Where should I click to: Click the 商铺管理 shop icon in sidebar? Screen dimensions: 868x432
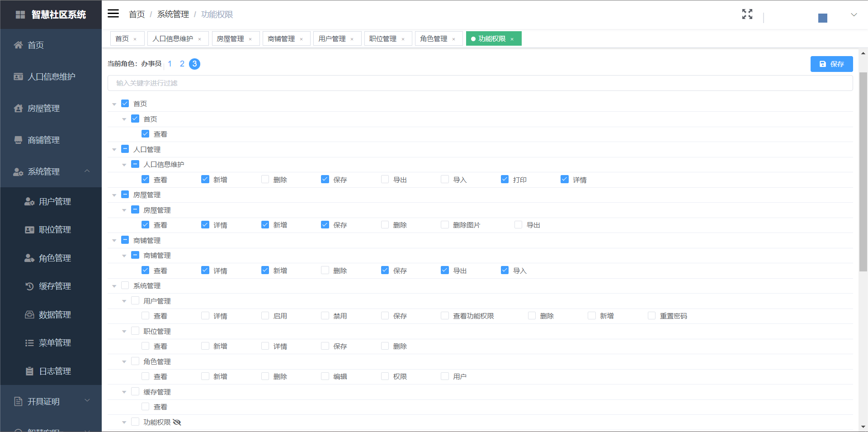click(18, 140)
